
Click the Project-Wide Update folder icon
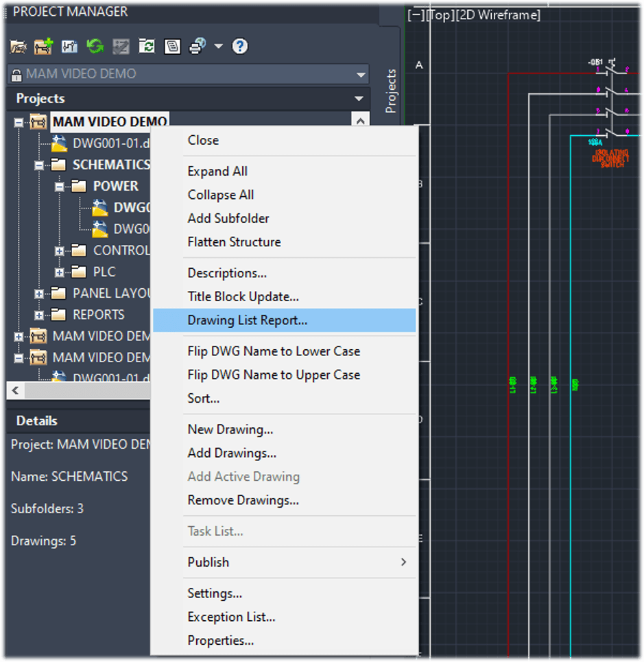[147, 46]
